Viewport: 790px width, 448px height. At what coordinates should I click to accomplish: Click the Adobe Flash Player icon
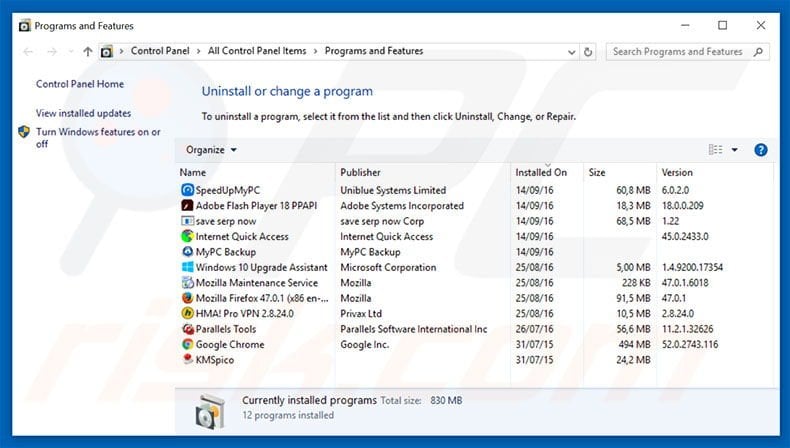[187, 206]
